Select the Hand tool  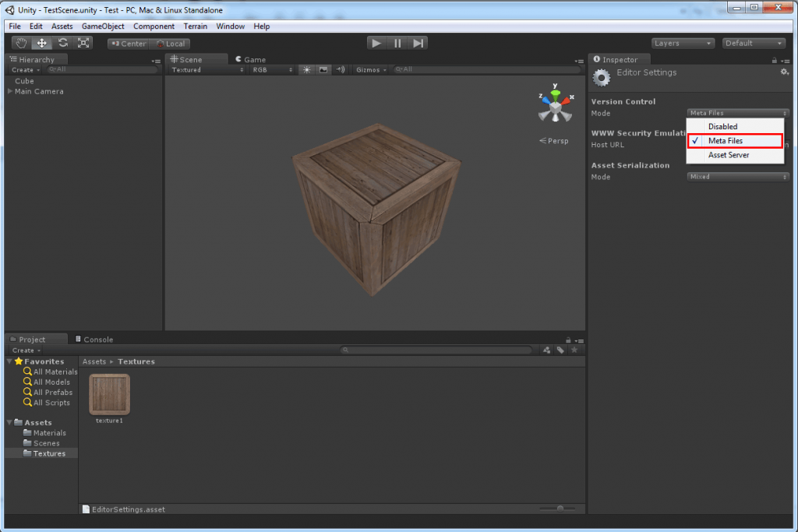click(x=21, y=44)
